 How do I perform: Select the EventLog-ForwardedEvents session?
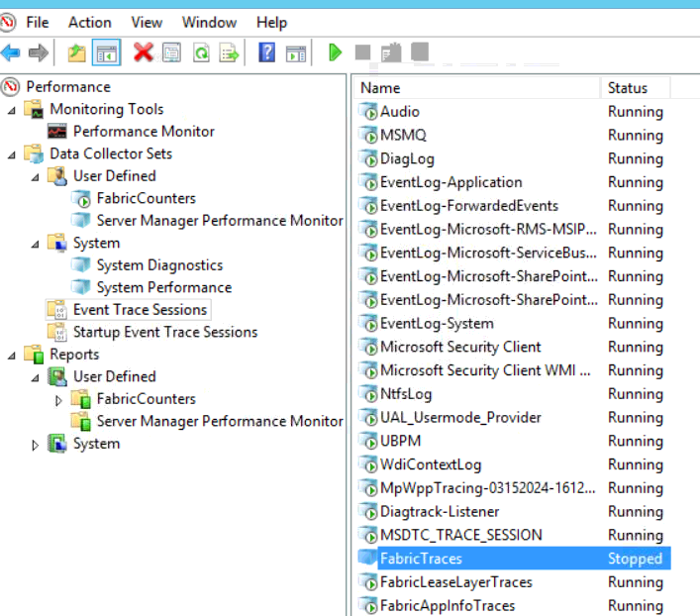469,205
